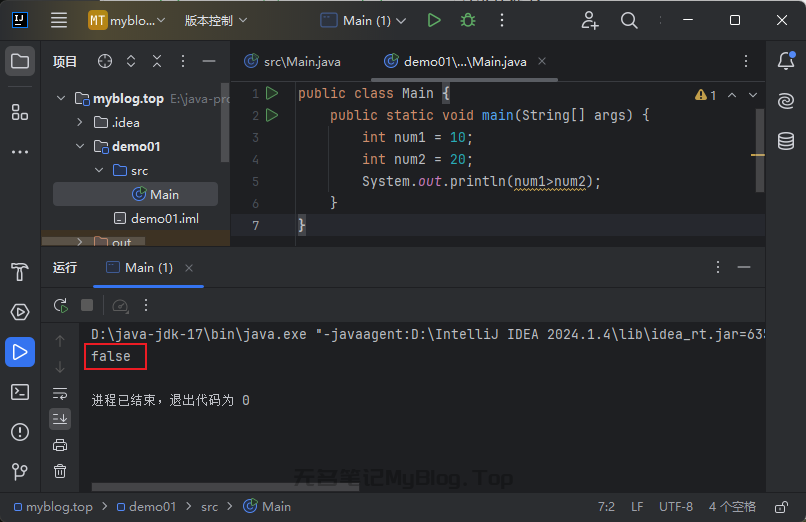Open the Structure tool window icon
The image size is (806, 522).
[x=20, y=112]
